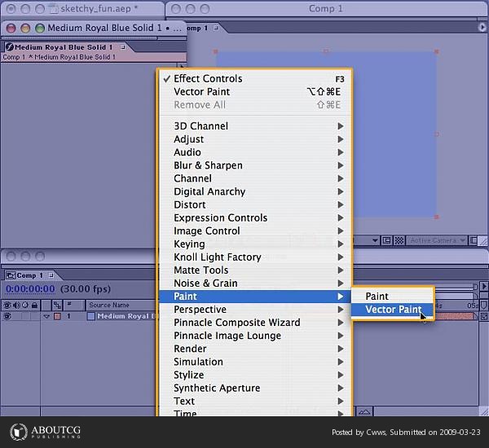The width and height of the screenshot is (489, 448).
Task: Expand the layer 1 twirl-down triangle
Action: [46, 316]
